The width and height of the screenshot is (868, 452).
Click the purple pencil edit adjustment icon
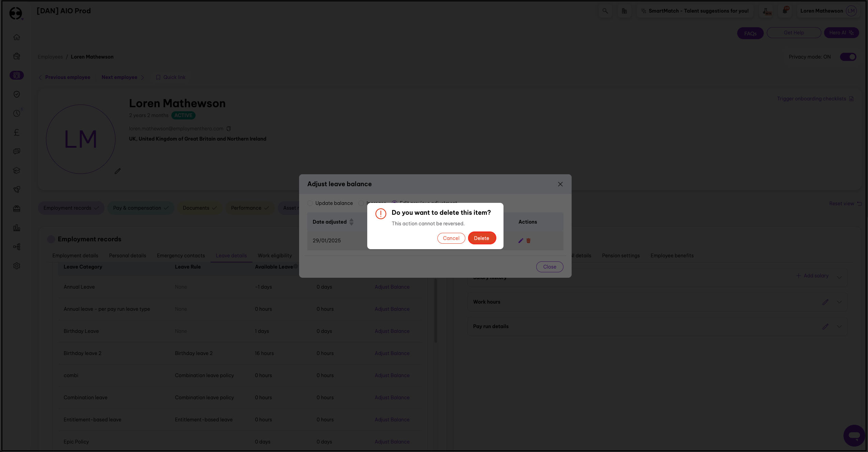tap(521, 241)
